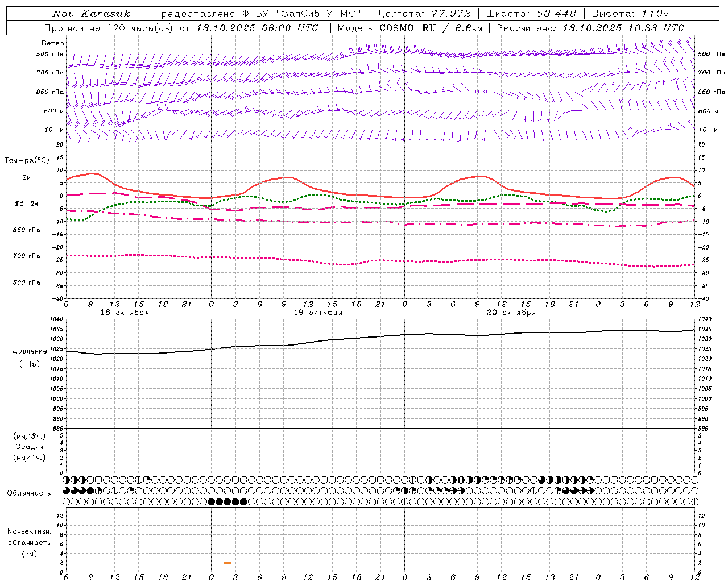Click the 18 октября date label
Image resolution: width=728 pixels, height=582 pixels.
click(x=125, y=313)
